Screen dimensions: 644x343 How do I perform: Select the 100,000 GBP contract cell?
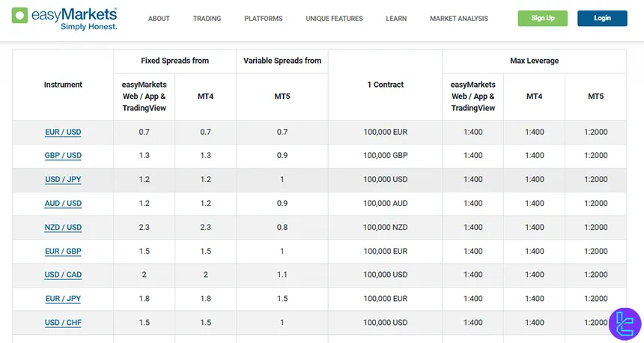pos(385,156)
